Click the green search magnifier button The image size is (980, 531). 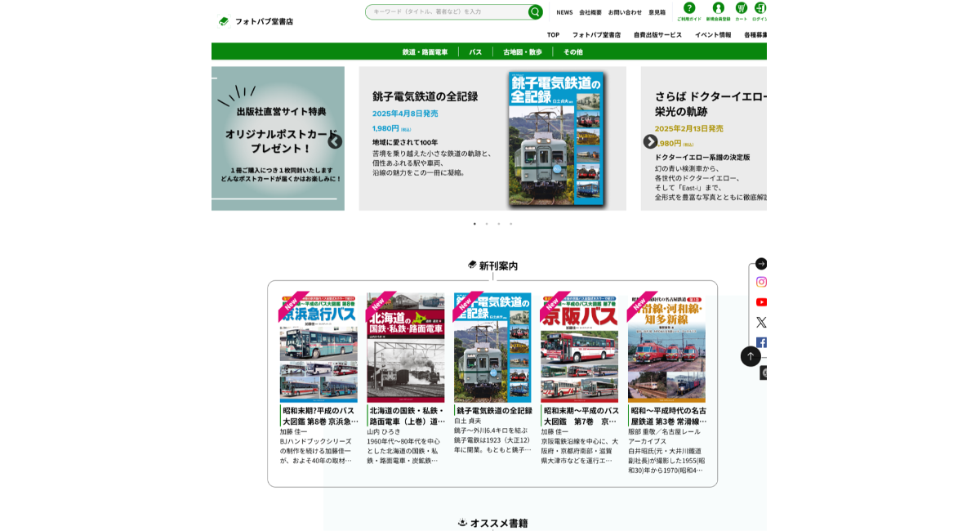click(x=535, y=12)
